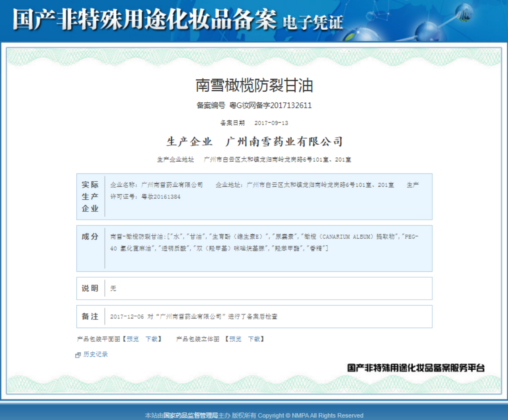Viewport: 508px width, 420px height.
Task: Click the 国产非特殊用途化妆品备案服务平台 stamp text
Action: (416, 368)
